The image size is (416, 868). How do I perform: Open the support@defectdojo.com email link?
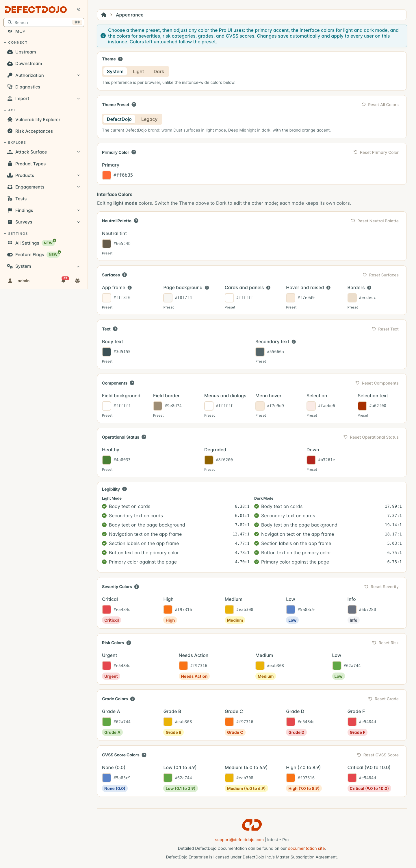click(239, 840)
